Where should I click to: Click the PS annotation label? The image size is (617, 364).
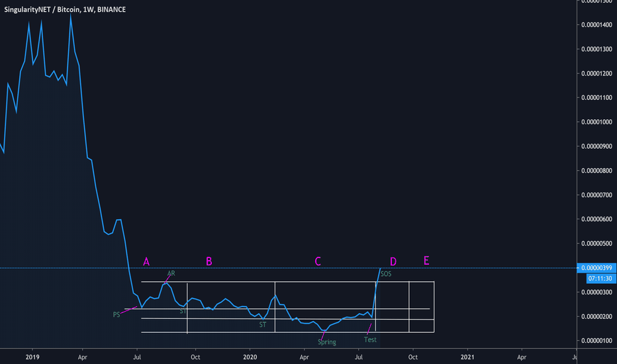click(117, 315)
